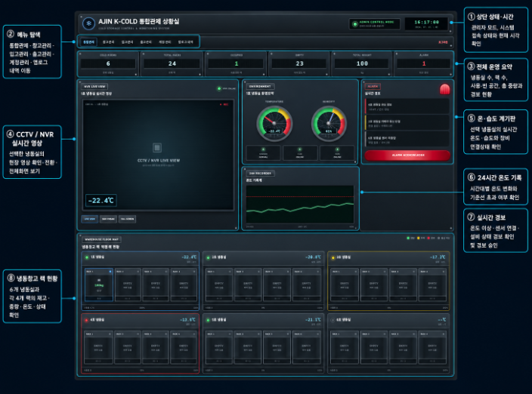Viewport: 532px width, 394px height.
Task: Select empty Rack 2 in room 1
Action: click(128, 285)
